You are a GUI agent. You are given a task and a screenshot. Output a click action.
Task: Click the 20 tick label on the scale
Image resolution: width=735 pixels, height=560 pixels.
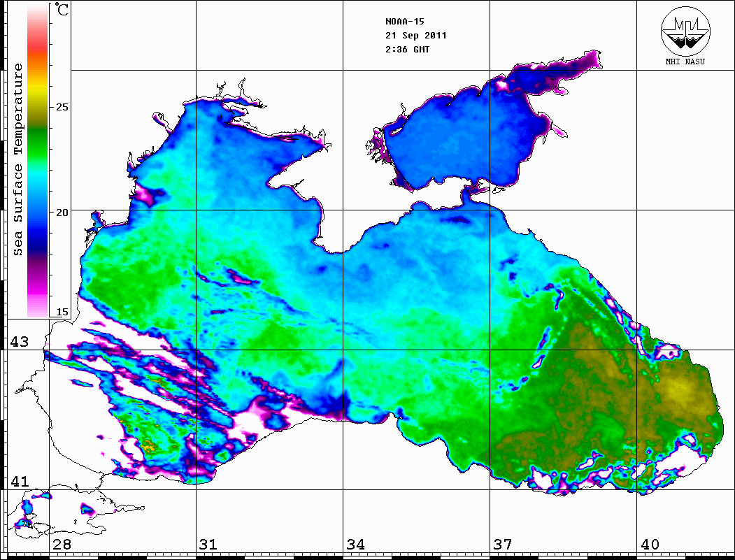coord(62,213)
